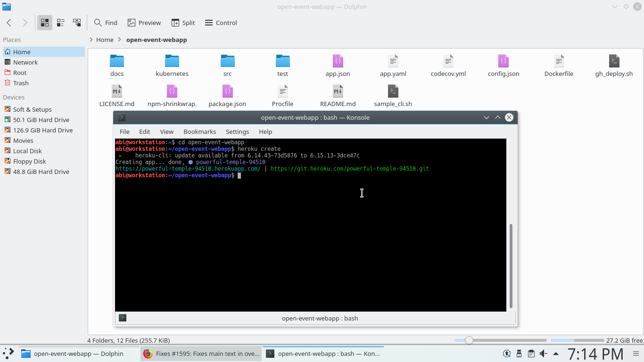Expand hidden system tray icons arrow

point(556,354)
